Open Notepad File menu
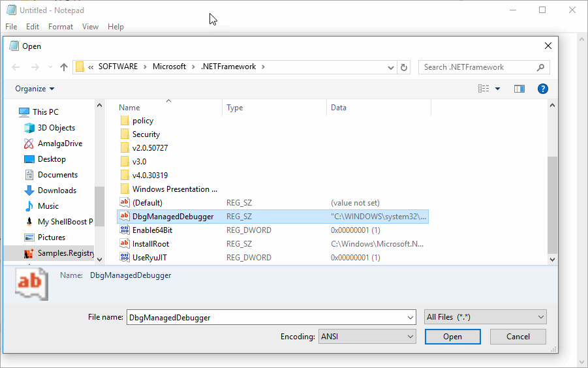 click(11, 27)
